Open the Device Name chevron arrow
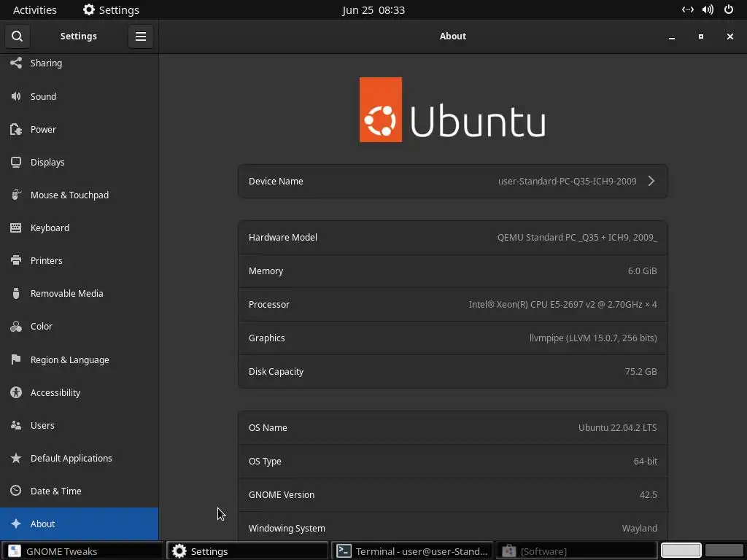This screenshot has width=747, height=560. [x=651, y=181]
